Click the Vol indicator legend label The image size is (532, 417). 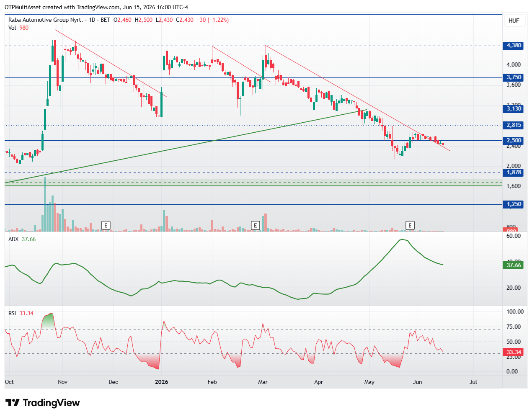tap(12, 28)
